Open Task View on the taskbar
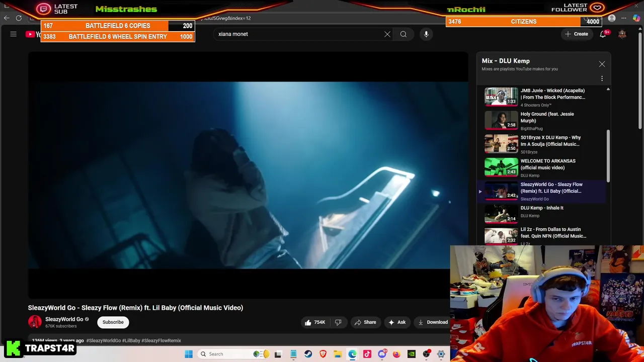Screen dimensions: 644x362 [x=278, y=354]
